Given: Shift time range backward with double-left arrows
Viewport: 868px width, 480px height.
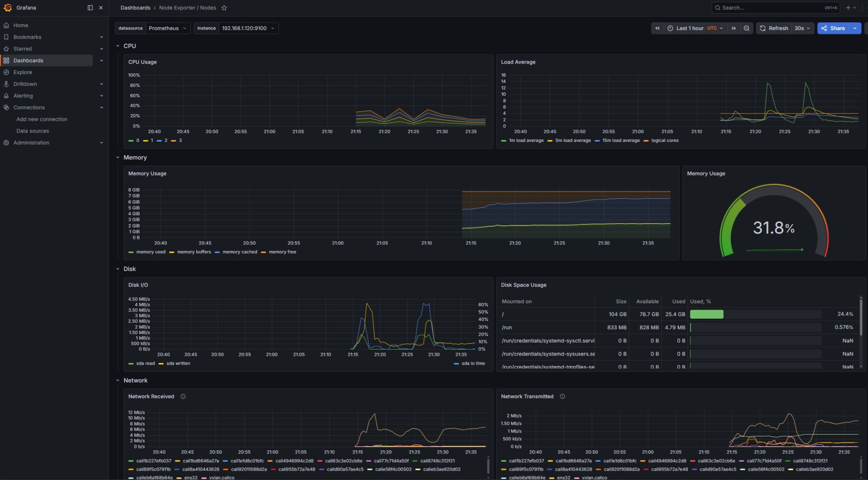Looking at the screenshot, I should coord(657,28).
